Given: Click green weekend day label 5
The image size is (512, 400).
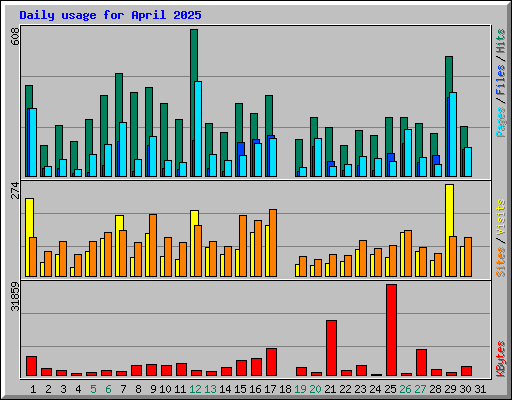Looking at the screenshot, I should click(93, 389).
